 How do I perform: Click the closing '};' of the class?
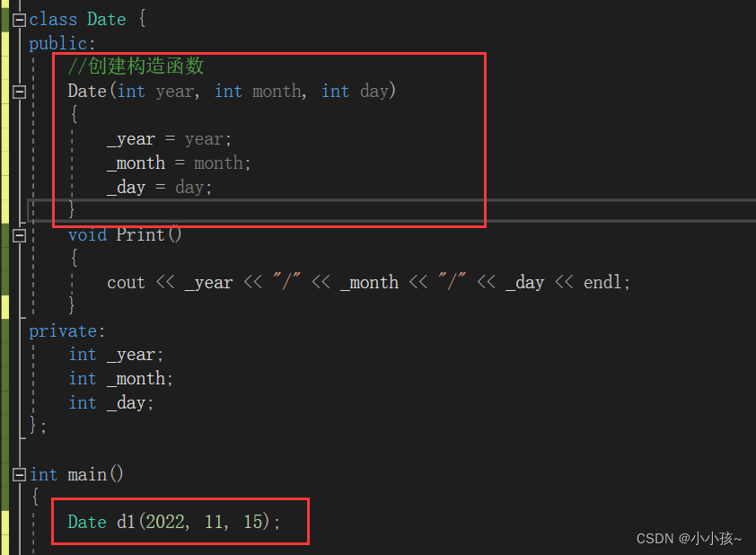click(38, 426)
